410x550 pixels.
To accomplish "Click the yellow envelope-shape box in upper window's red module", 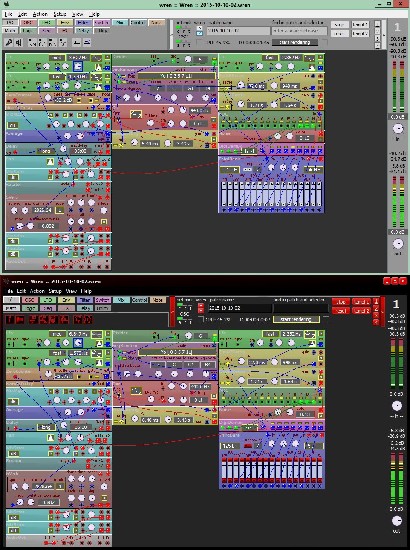I will coord(135,114).
